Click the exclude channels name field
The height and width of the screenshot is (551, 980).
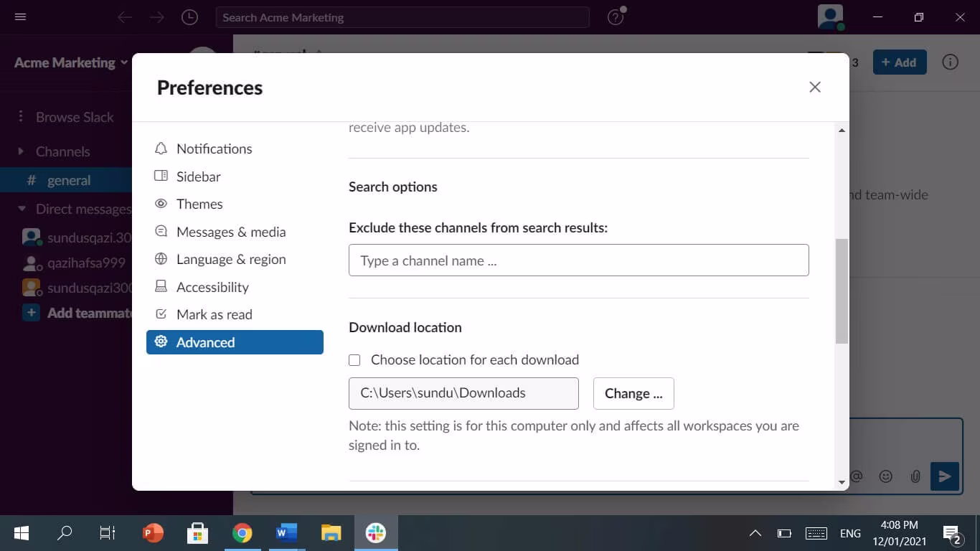coord(578,260)
